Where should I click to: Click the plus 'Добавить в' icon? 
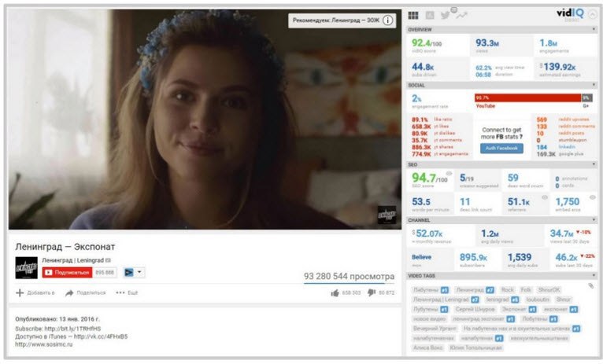(20, 292)
